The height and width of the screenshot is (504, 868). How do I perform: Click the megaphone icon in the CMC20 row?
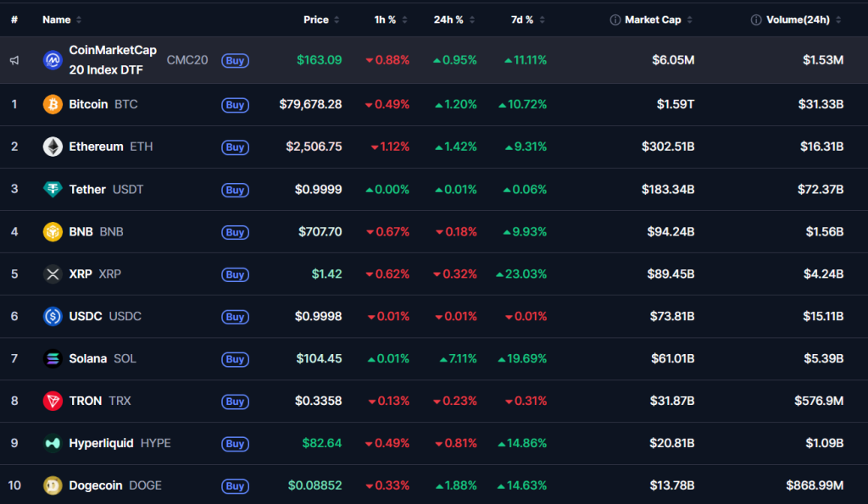14,60
